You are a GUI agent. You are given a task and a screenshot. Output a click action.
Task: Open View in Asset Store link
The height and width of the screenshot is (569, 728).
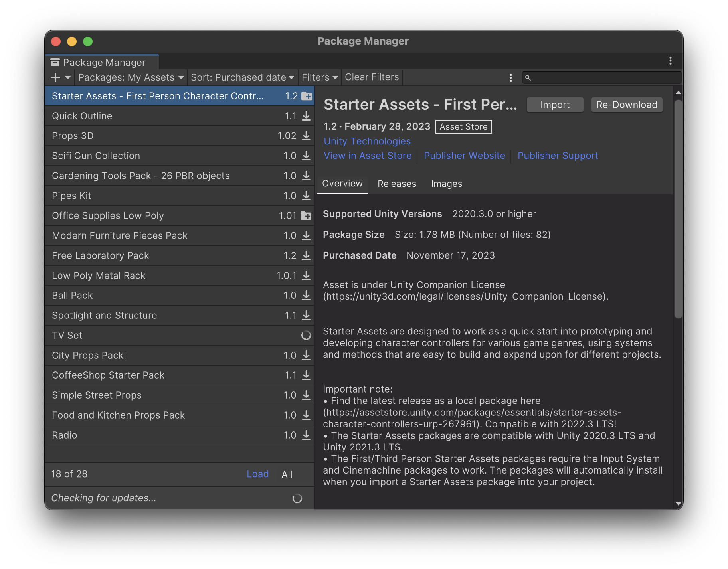368,156
